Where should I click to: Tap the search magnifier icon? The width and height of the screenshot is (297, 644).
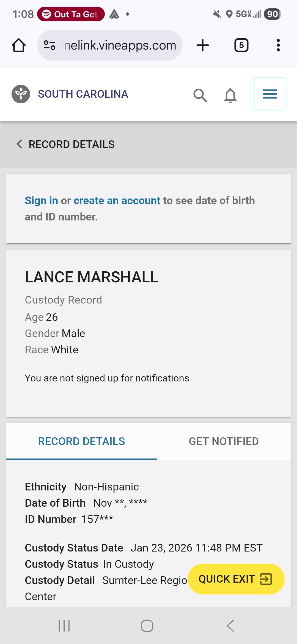coord(200,95)
